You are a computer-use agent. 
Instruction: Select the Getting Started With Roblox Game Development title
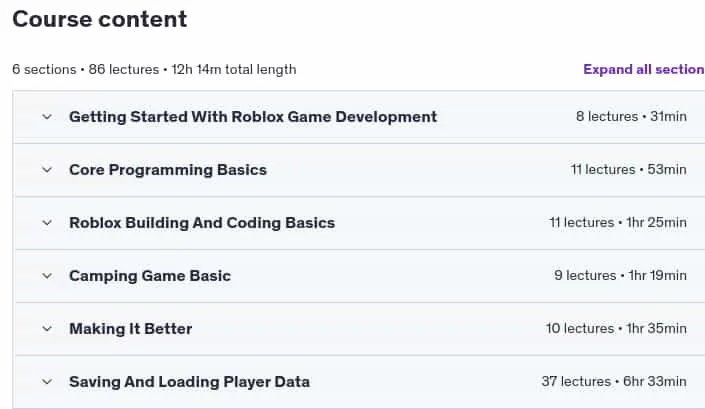[x=253, y=117]
